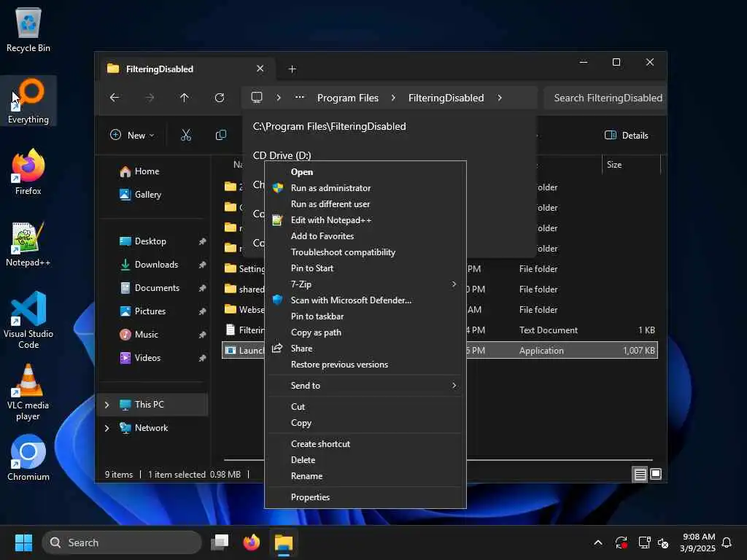
Task: Select Troubleshoot compatibility
Action: pyautogui.click(x=365, y=252)
